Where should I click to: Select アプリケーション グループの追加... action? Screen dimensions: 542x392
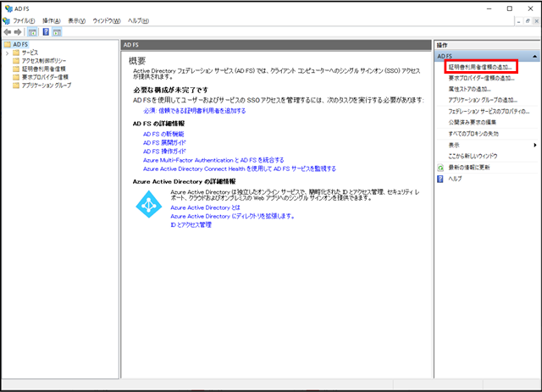[x=483, y=100]
